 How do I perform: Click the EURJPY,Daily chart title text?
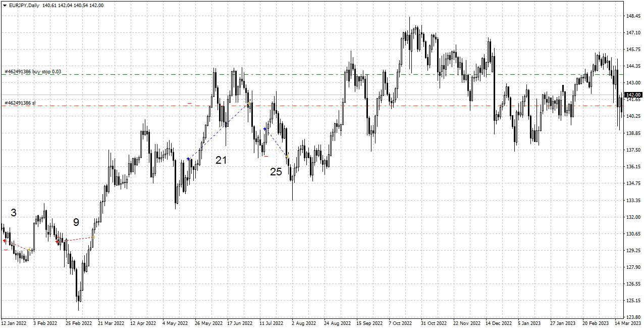(x=24, y=5)
